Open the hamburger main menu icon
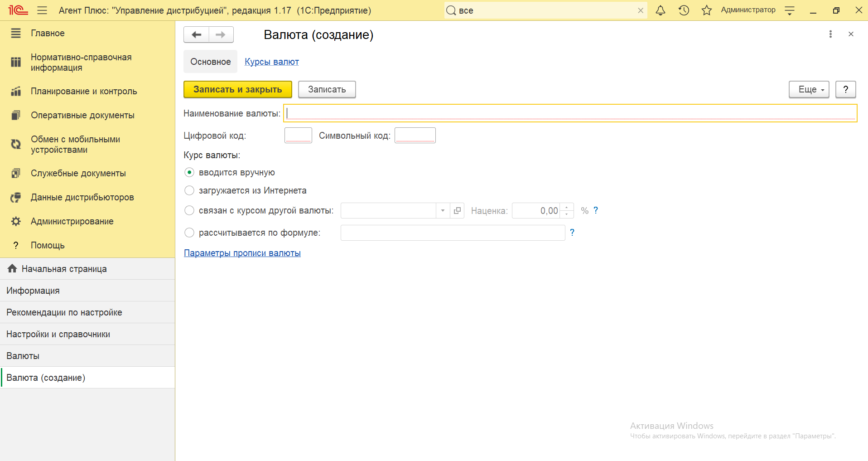 42,10
